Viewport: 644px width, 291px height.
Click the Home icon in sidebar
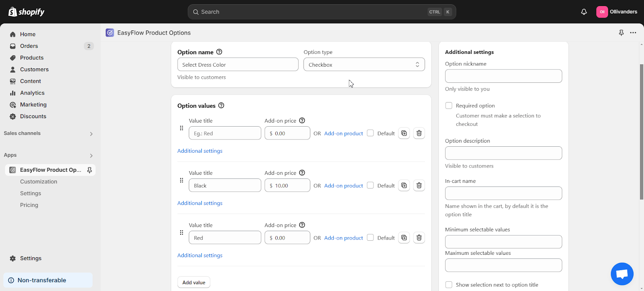click(x=13, y=34)
